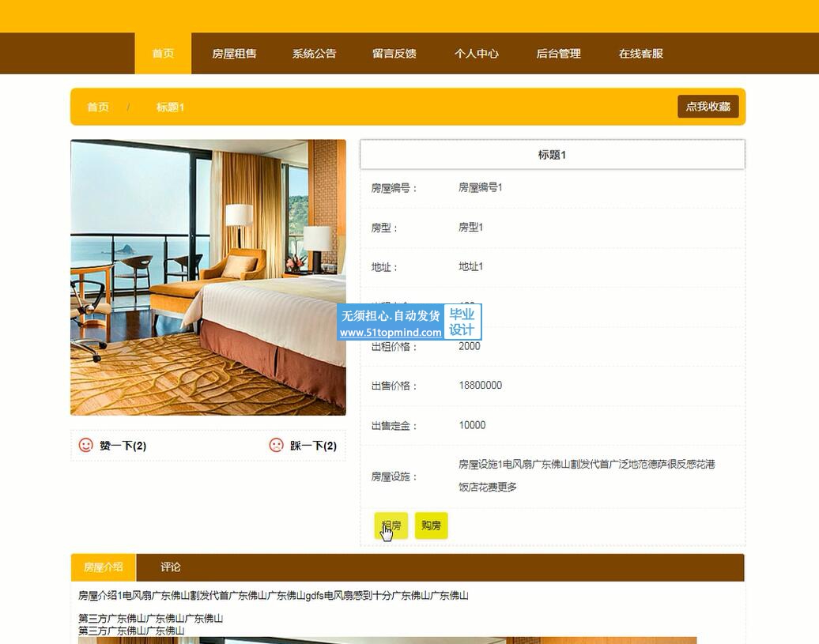Select the 房型1 value text
Viewport: 819px width, 644px height.
(470, 227)
